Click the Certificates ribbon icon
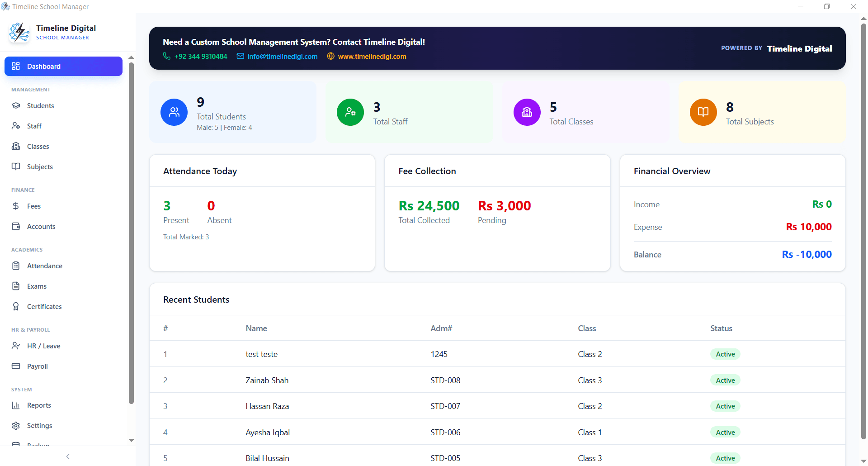The width and height of the screenshot is (868, 466). 16,306
